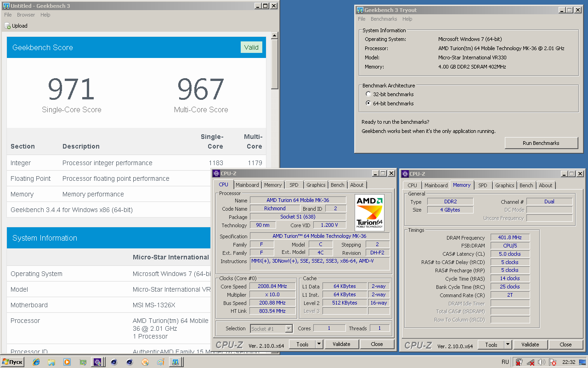588x368 pixels.
Task: Open the Browser menu in Geekbench
Action: (x=26, y=15)
